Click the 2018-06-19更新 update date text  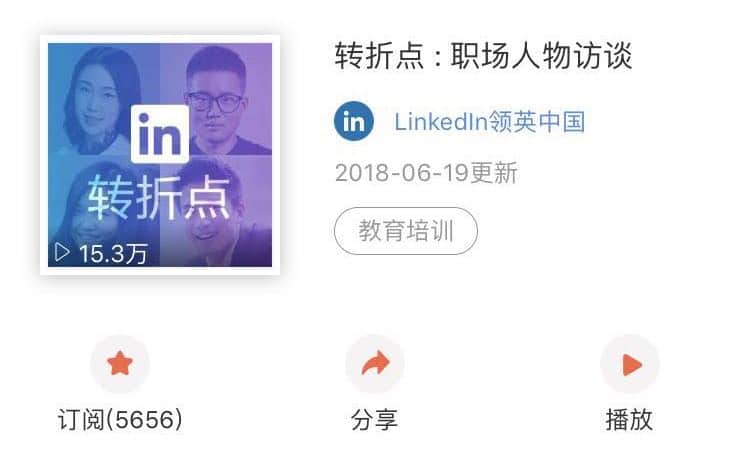pos(426,173)
